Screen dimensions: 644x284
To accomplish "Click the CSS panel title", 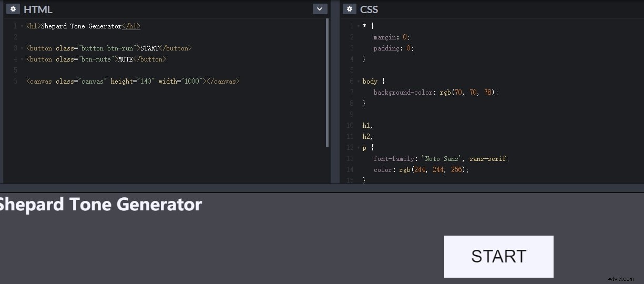I will click(x=369, y=9).
